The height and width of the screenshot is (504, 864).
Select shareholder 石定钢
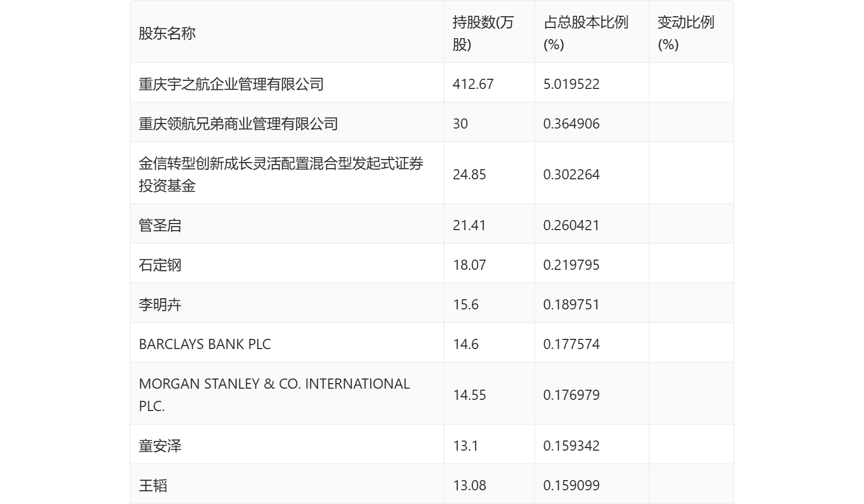[x=160, y=265]
